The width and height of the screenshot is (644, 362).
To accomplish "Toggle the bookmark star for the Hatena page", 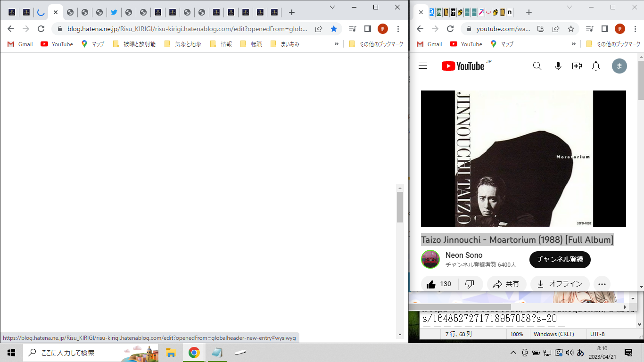I will pyautogui.click(x=334, y=29).
